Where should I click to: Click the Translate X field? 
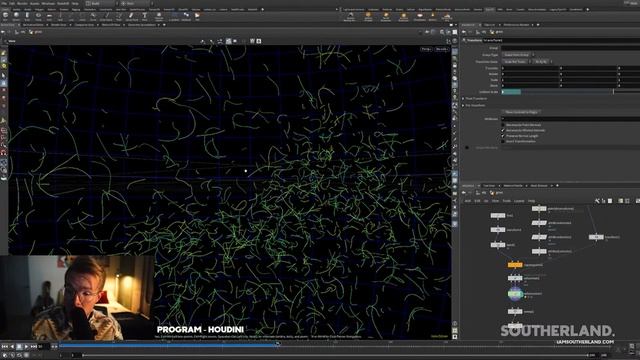tap(530, 68)
